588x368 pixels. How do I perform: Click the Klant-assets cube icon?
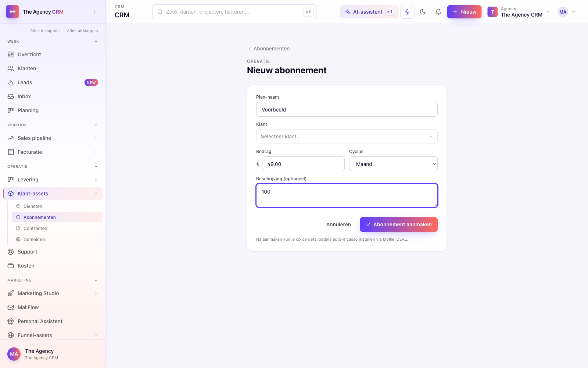11,194
